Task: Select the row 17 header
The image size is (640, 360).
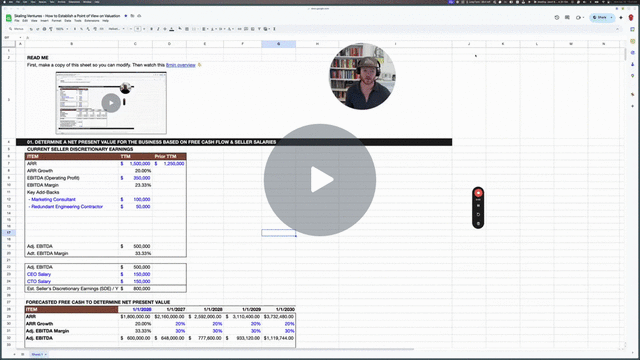Action: point(9,233)
